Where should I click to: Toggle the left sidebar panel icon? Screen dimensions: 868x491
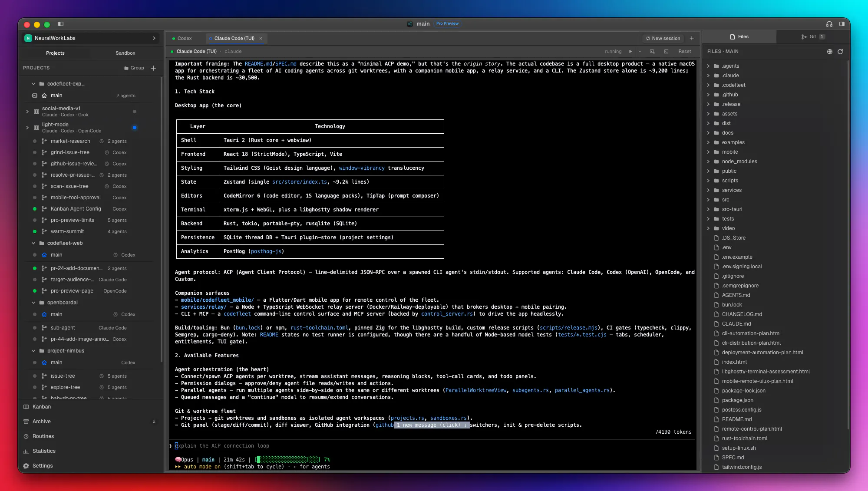pos(61,24)
